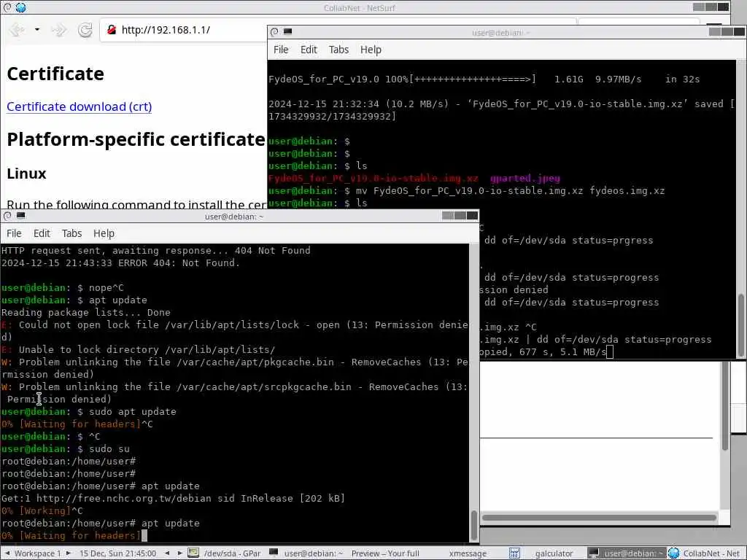The width and height of the screenshot is (747, 560).
Task: Click Platform-specific certificate heading
Action: tap(136, 139)
